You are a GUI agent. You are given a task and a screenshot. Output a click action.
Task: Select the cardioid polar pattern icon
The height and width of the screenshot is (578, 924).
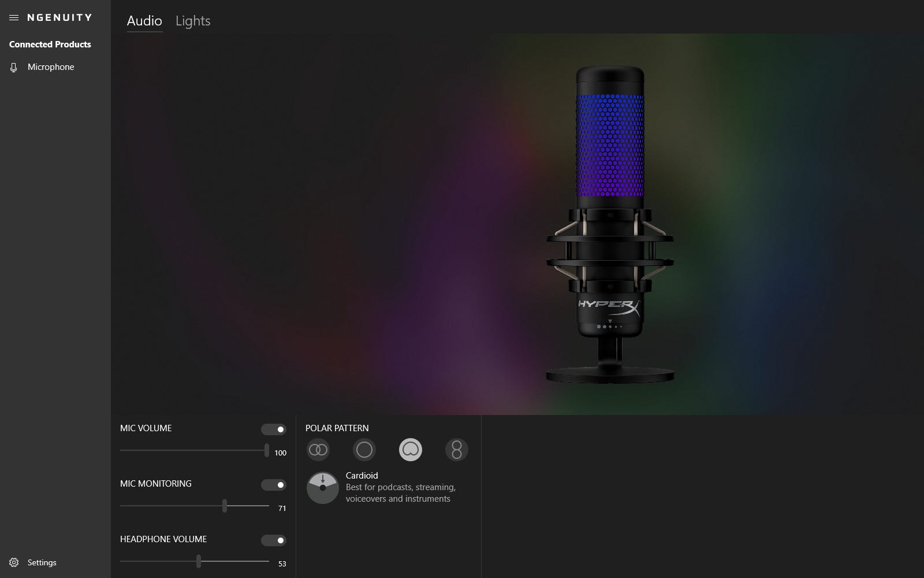[x=411, y=450]
